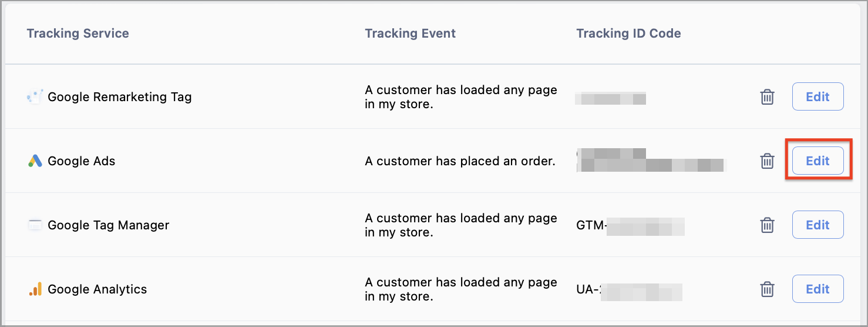
Task: Click the Tracking ID Code column header
Action: [x=628, y=34]
